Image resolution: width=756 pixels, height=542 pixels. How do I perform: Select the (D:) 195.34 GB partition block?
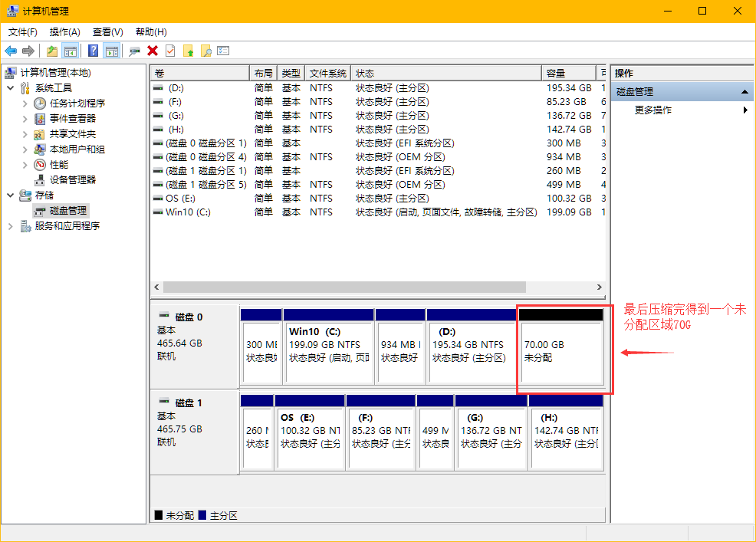472,347
